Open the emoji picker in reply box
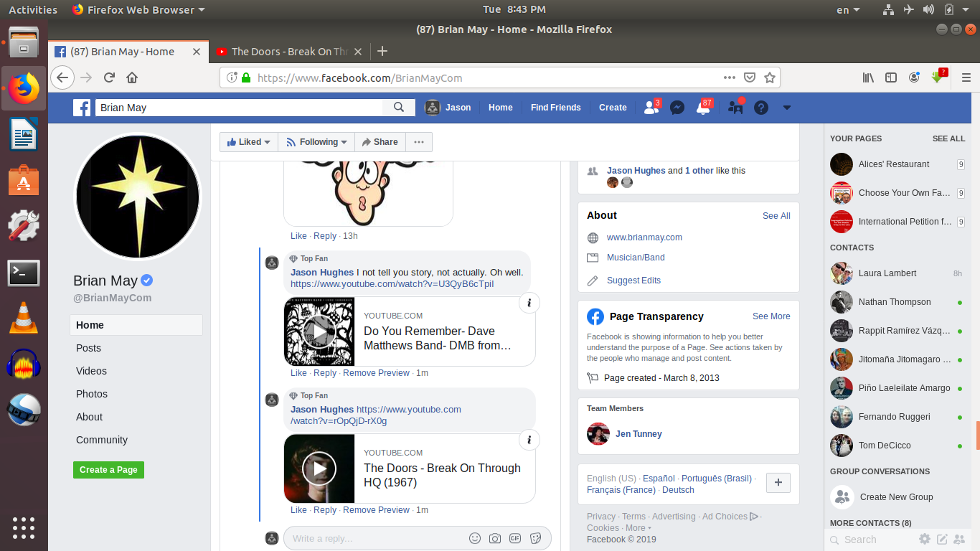980x551 pixels. click(x=475, y=538)
